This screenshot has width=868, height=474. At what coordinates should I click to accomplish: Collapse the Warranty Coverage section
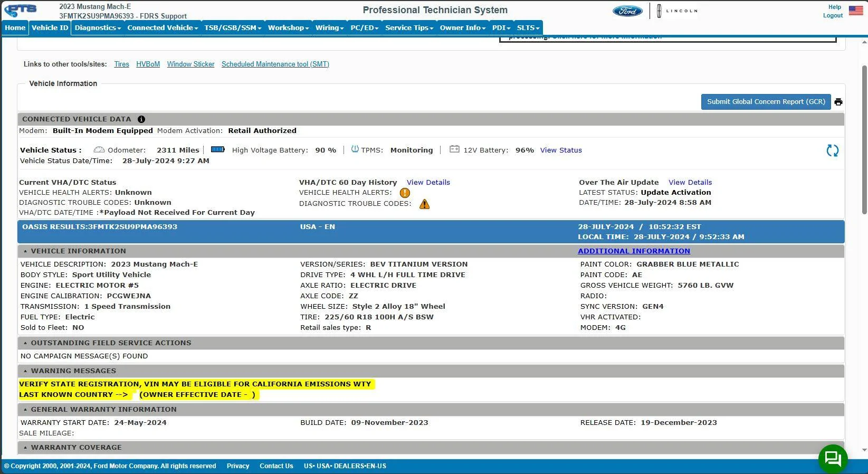pyautogui.click(x=25, y=448)
